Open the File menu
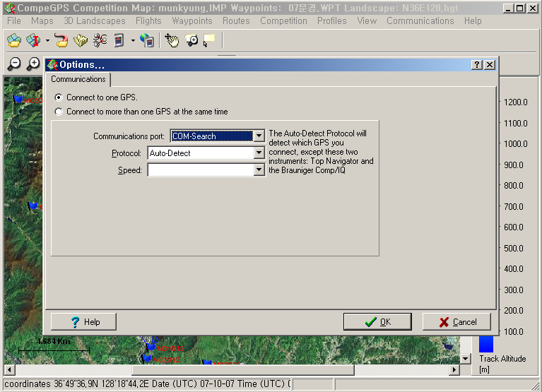This screenshot has width=542, height=392. coord(14,20)
